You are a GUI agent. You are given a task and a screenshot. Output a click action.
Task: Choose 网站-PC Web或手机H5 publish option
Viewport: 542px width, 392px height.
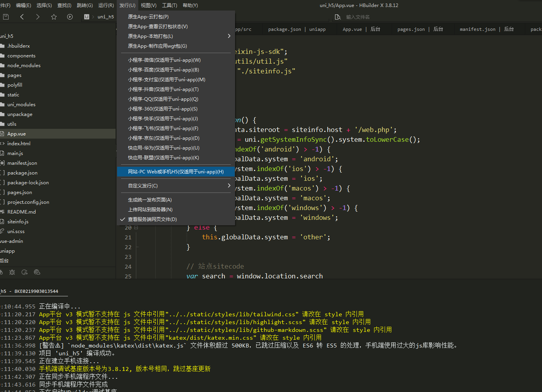pyautogui.click(x=176, y=172)
